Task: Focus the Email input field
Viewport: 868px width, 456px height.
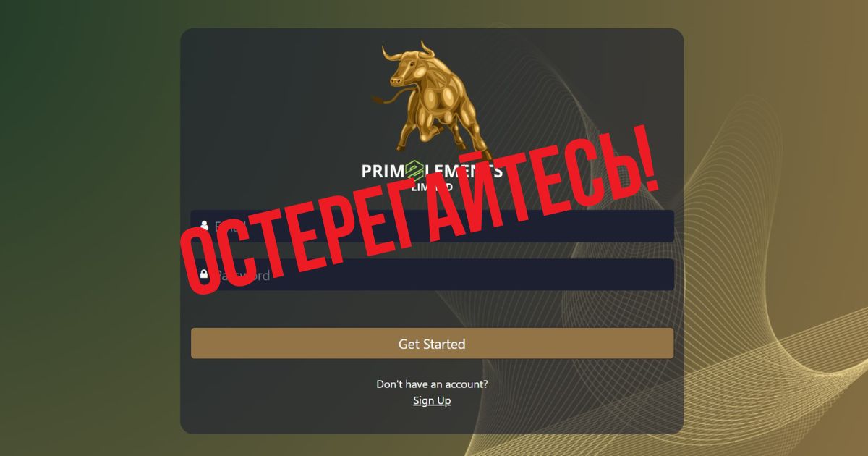Action: pyautogui.click(x=432, y=226)
